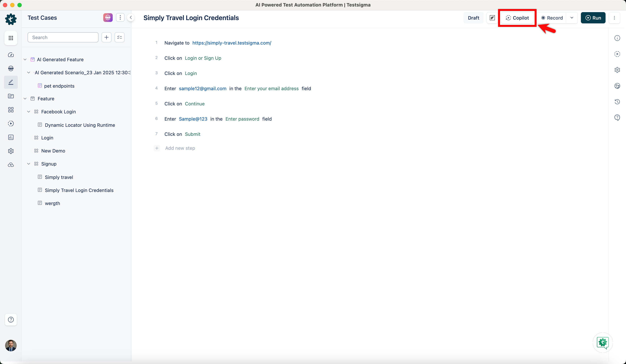The width and height of the screenshot is (626, 364).
Task: Open the three-dot menu beside Run
Action: point(615,18)
